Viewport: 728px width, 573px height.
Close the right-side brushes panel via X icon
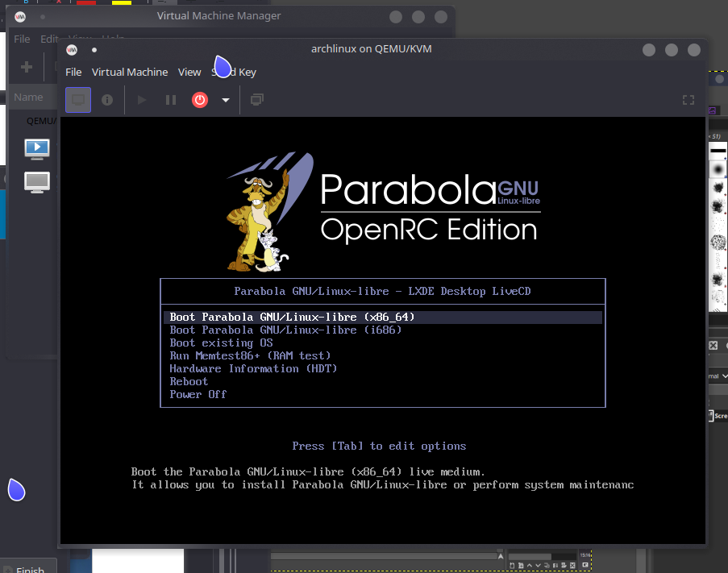[713, 344]
